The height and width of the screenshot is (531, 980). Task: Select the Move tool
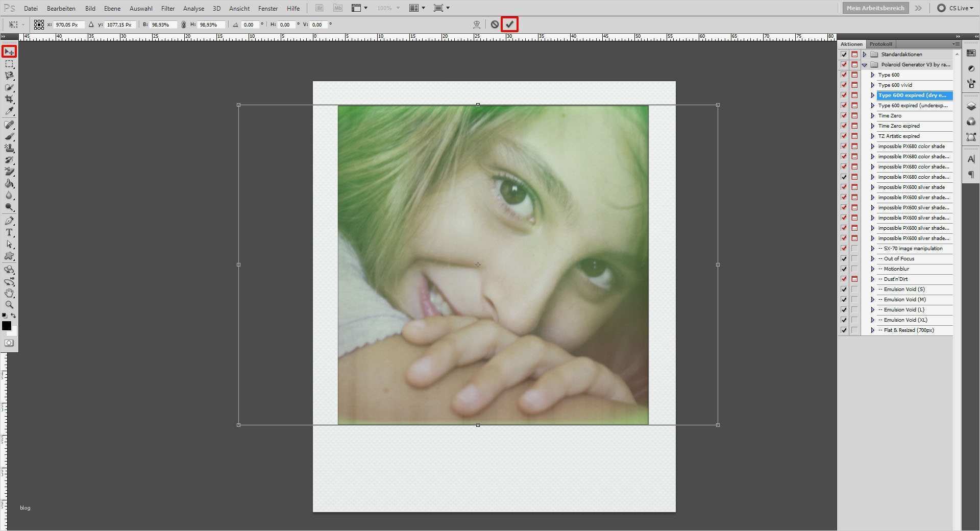9,52
